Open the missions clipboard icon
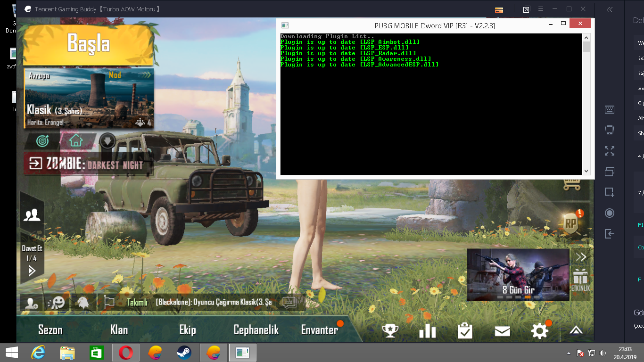Viewport: 644px width, 362px height. click(x=465, y=330)
